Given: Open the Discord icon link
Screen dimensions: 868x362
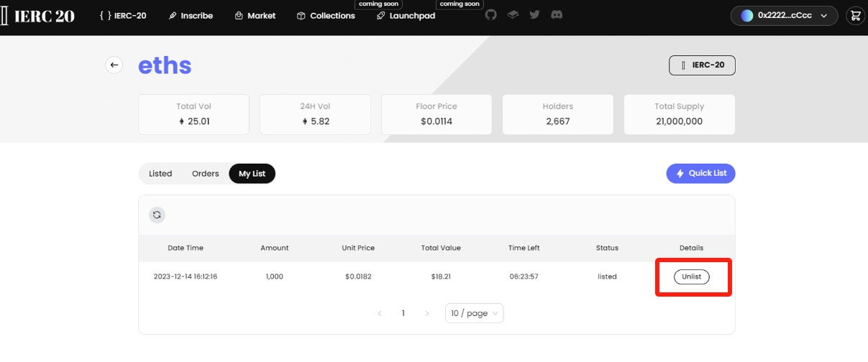Looking at the screenshot, I should click(557, 15).
